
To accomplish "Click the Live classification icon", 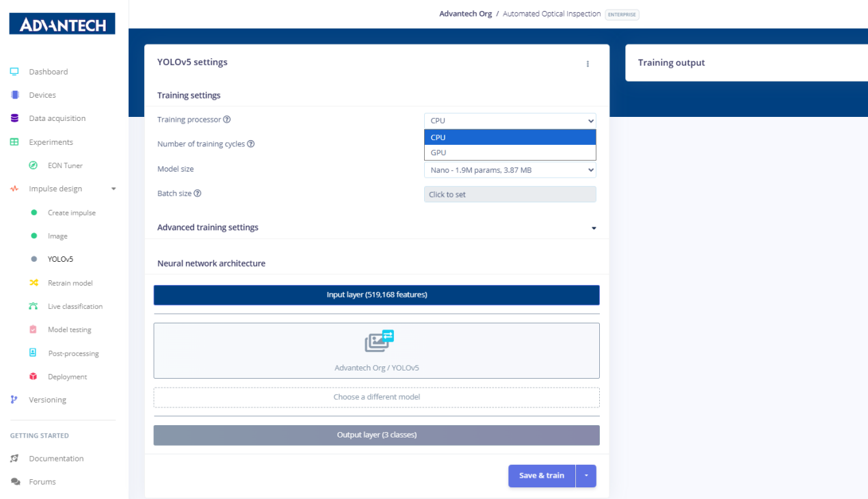I will pyautogui.click(x=34, y=306).
